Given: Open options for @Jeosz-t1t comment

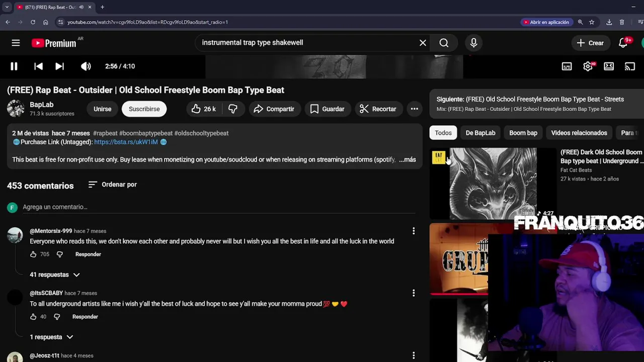Looking at the screenshot, I should (x=414, y=355).
